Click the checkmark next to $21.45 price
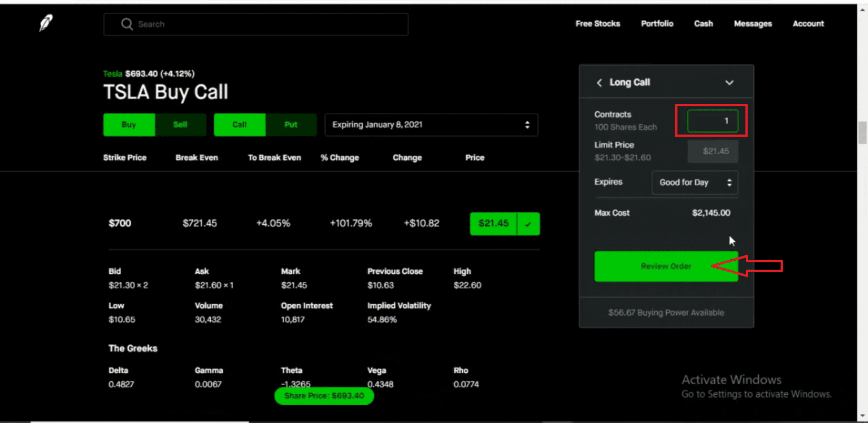 528,224
